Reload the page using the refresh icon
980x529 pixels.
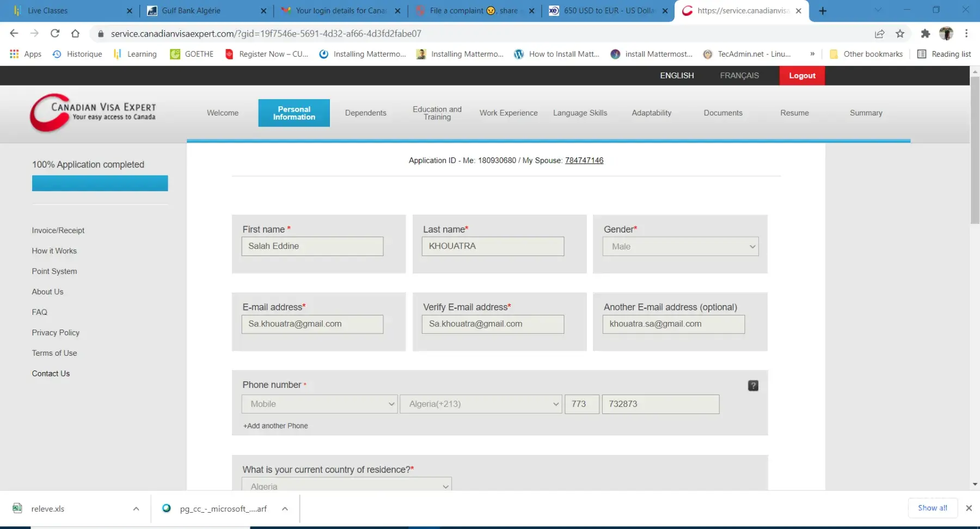pos(55,34)
